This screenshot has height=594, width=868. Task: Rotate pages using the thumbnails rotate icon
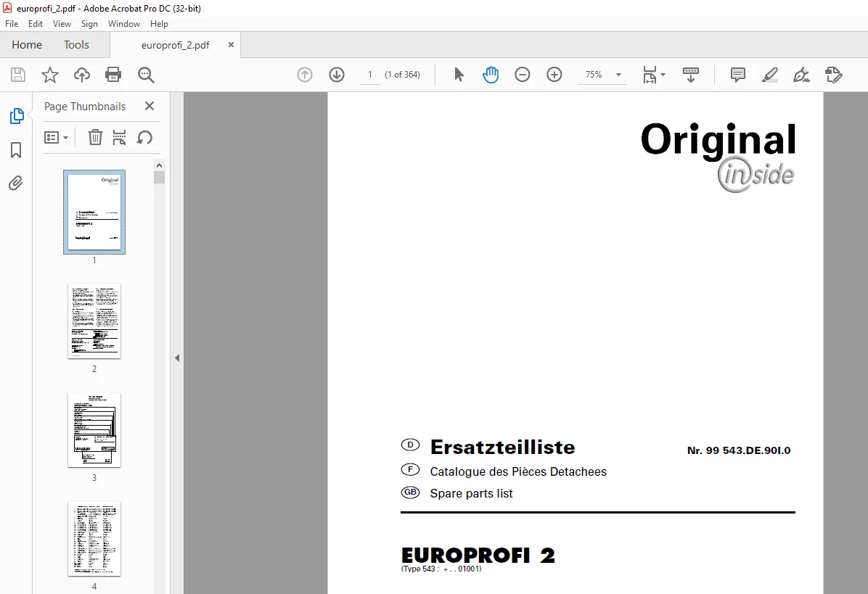(144, 137)
